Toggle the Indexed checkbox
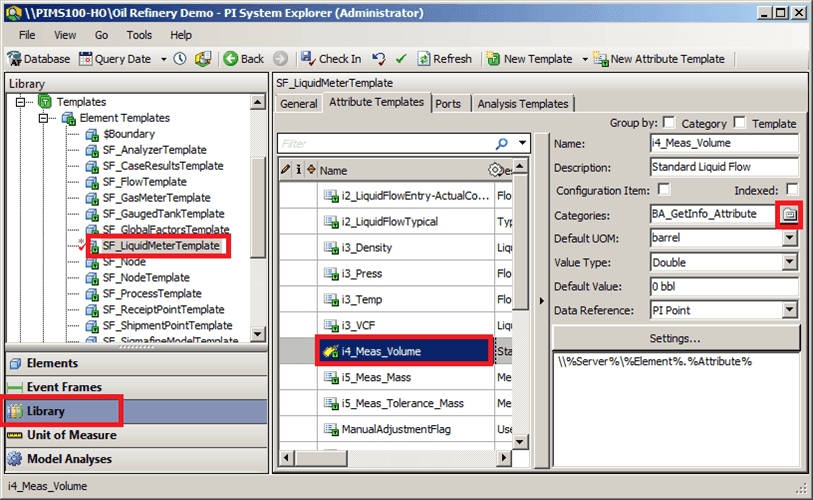This screenshot has height=500, width=813. click(x=792, y=189)
